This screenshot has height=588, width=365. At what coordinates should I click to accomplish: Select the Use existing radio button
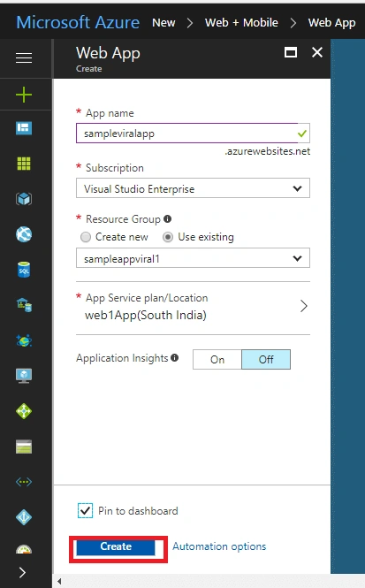(x=168, y=237)
